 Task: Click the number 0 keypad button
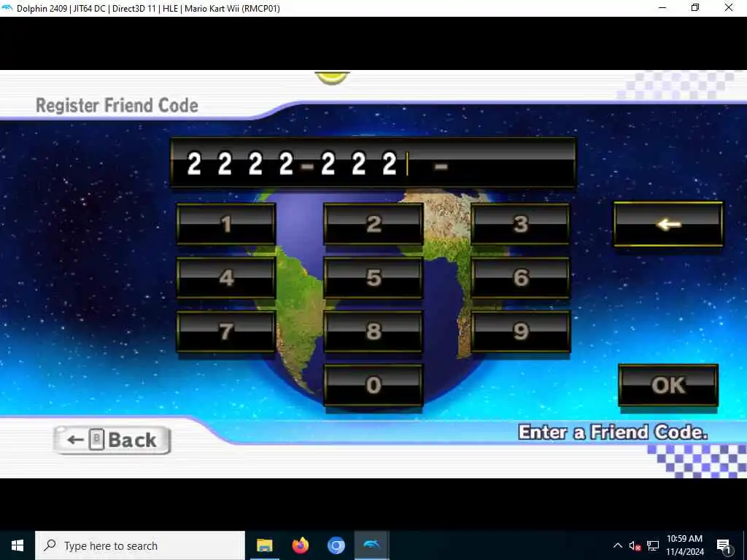click(373, 385)
